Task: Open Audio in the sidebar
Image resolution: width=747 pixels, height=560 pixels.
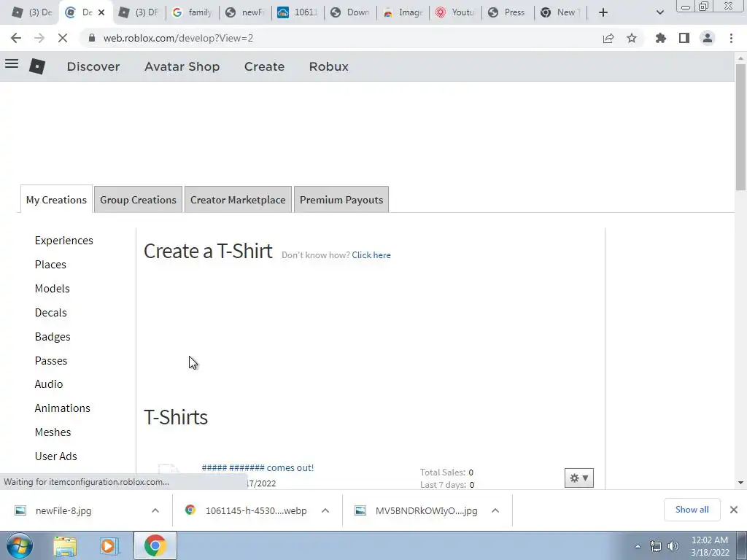Action: [49, 384]
